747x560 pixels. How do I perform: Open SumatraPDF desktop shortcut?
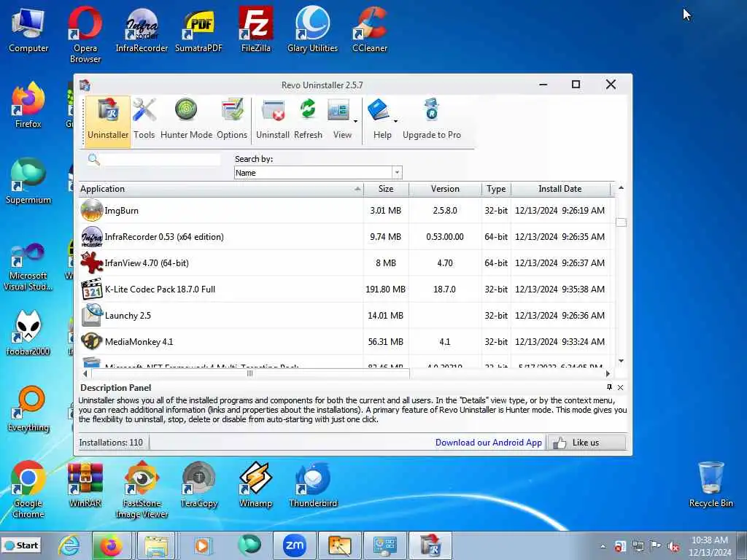198,29
